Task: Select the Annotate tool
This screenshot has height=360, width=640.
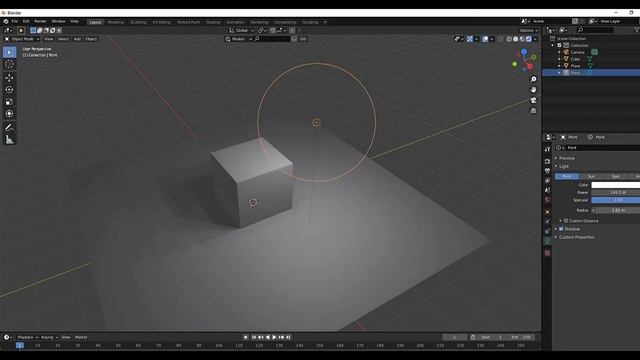Action: [9, 127]
